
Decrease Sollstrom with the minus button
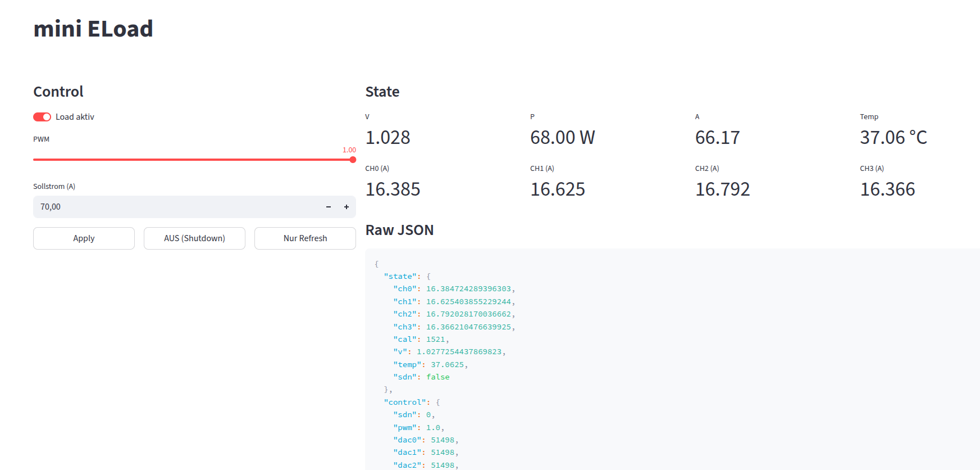[x=329, y=207]
